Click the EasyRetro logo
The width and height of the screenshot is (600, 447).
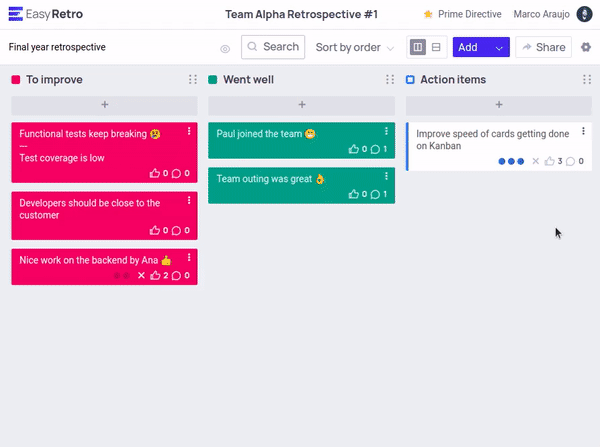click(46, 14)
